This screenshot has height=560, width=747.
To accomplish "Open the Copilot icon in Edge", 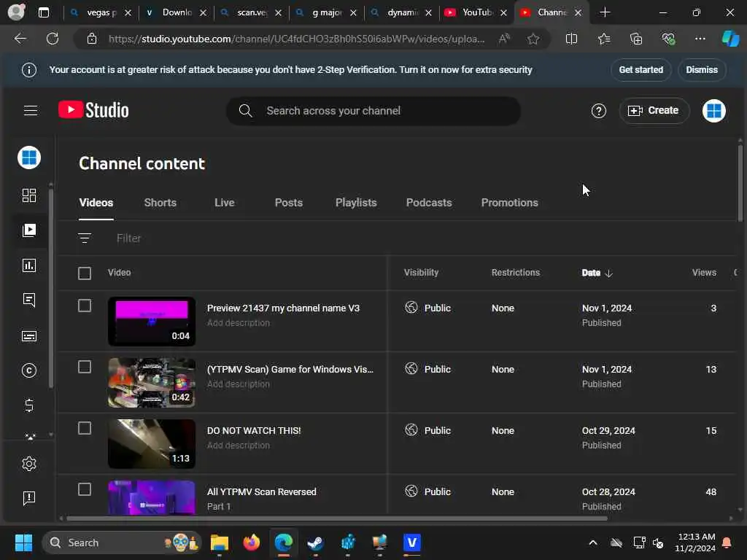I will (x=730, y=39).
